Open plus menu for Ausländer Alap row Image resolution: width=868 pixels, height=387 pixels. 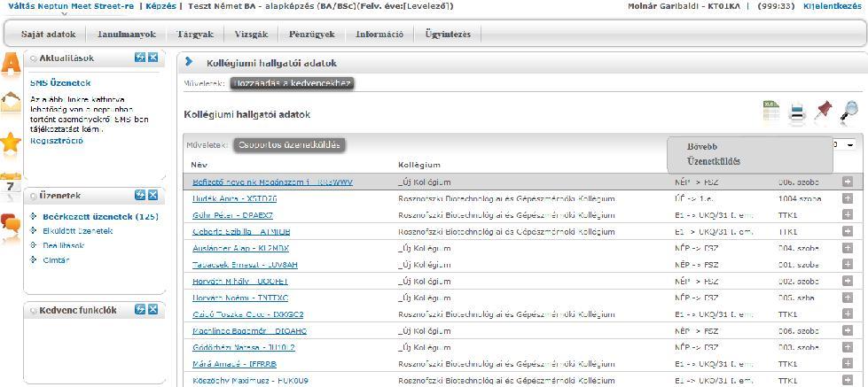point(847,248)
